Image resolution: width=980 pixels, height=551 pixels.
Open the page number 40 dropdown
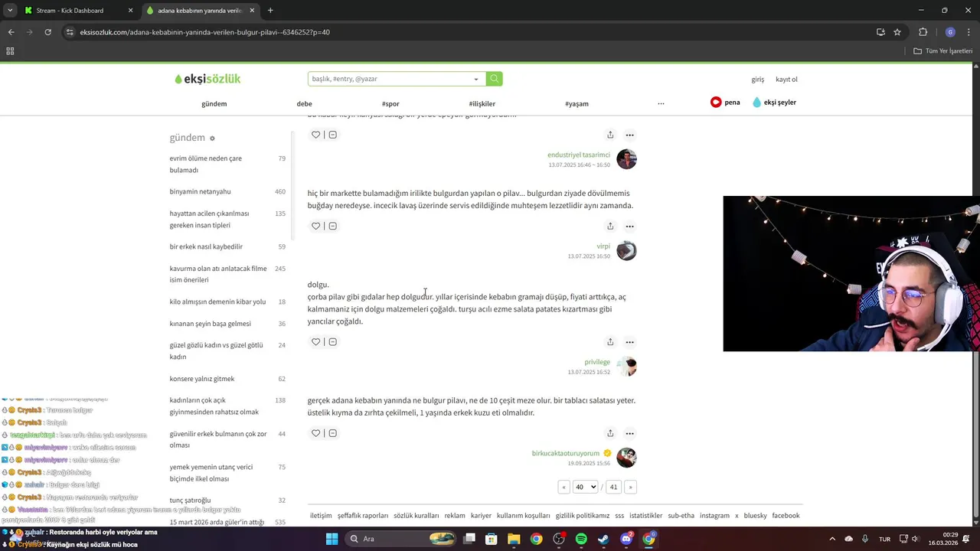[585, 487]
